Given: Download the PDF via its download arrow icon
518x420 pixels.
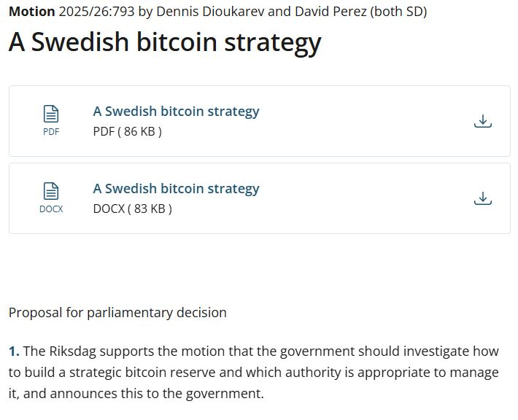Looking at the screenshot, I should click(483, 121).
